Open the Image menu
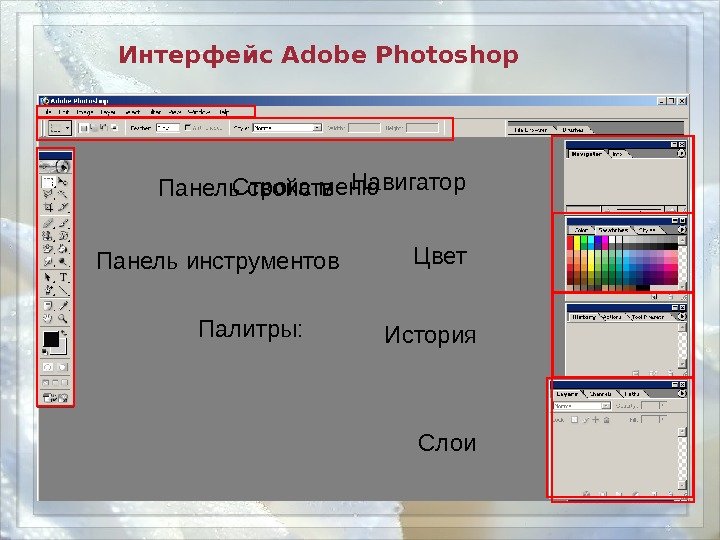 [84, 112]
